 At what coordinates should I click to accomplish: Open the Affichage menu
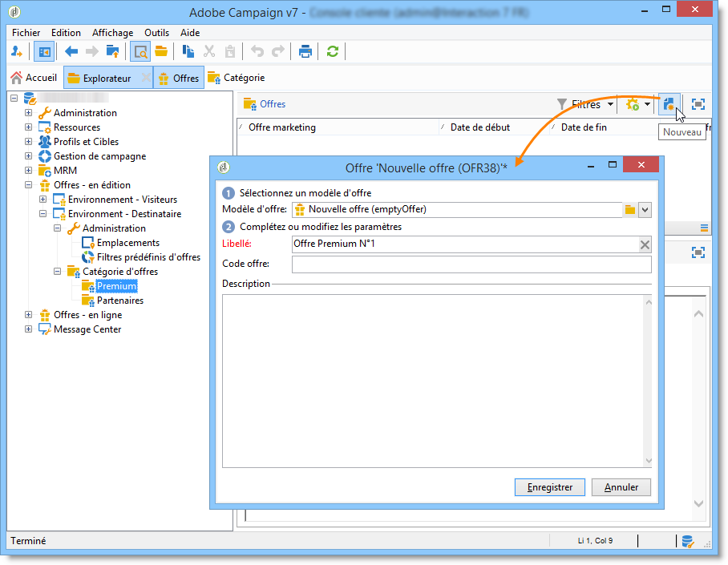tap(112, 33)
